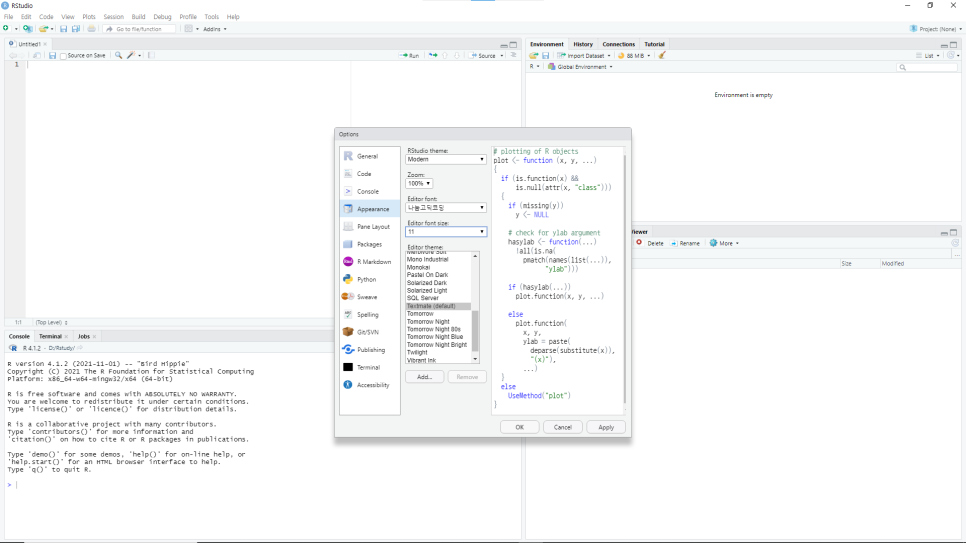
Task: Click the Delete button in Files pane
Action: [x=650, y=243]
